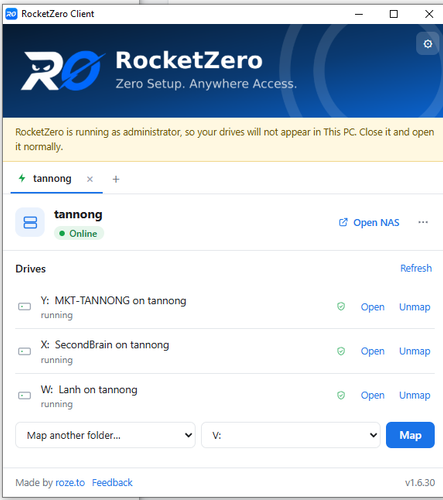Select 'X: SecondBrain on tannong' text
The width and height of the screenshot is (443, 500).
pyautogui.click(x=105, y=345)
